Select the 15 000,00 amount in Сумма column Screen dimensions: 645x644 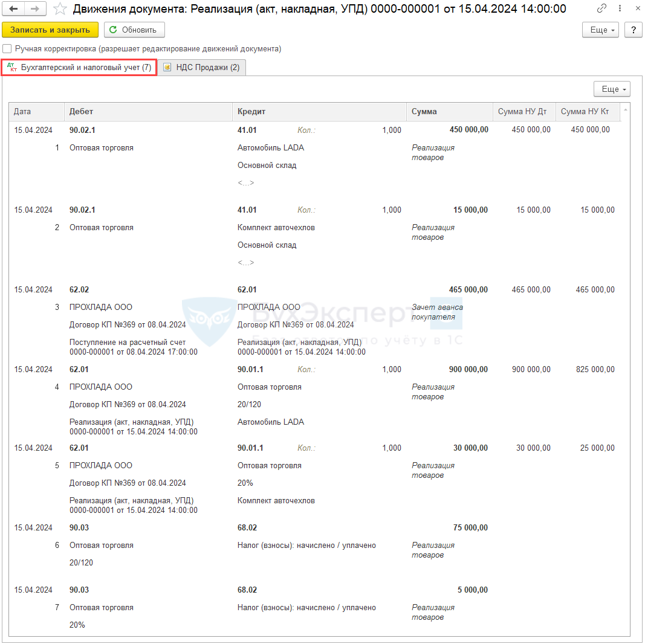tap(470, 210)
